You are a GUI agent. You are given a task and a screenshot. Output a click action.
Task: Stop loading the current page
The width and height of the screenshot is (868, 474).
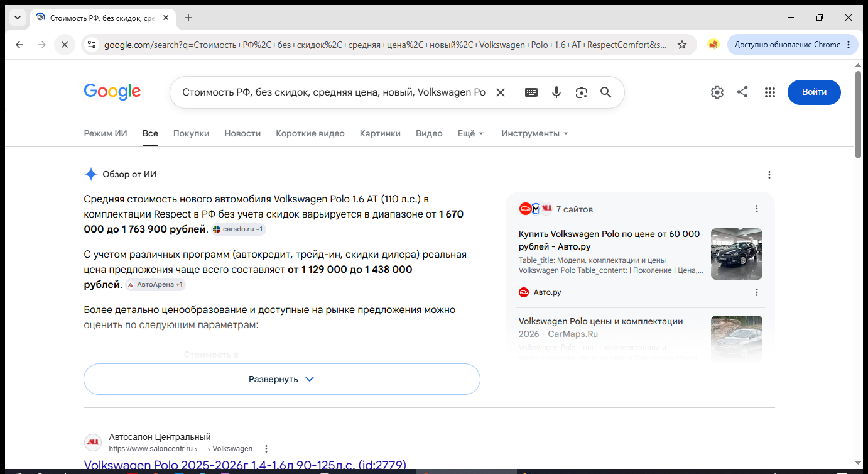[65, 45]
